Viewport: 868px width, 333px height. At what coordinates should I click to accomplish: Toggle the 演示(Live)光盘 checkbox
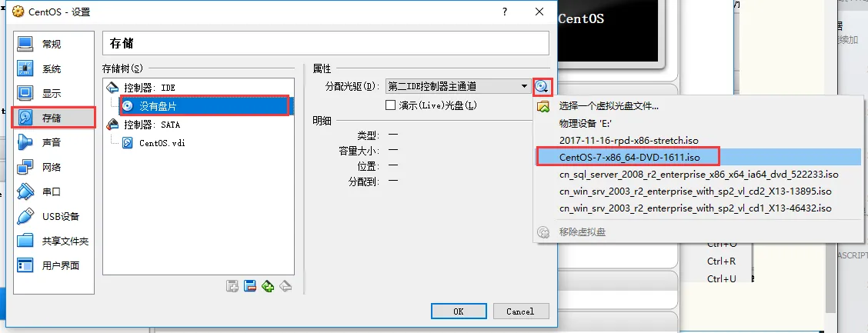[390, 105]
